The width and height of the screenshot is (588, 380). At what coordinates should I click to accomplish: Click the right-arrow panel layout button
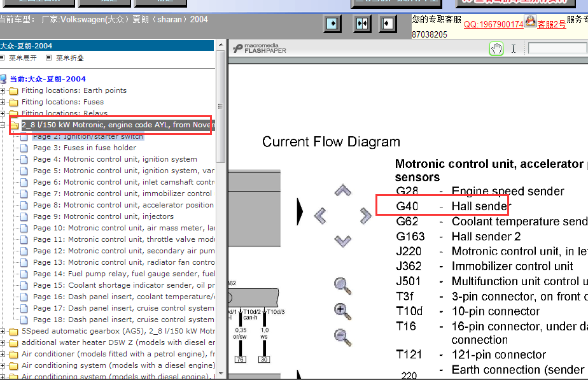point(332,24)
